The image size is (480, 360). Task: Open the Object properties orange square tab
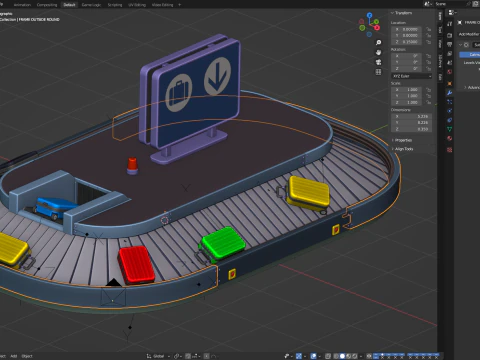(450, 83)
